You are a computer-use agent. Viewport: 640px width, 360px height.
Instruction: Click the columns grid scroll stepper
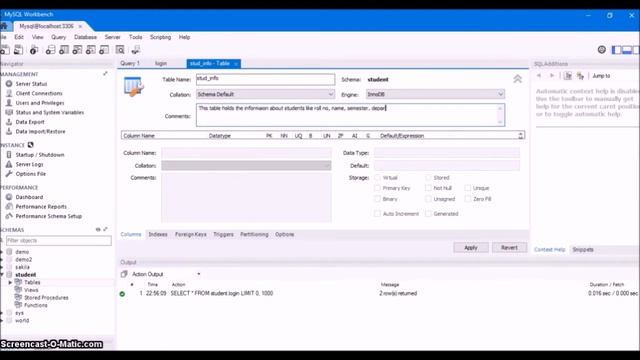click(x=520, y=136)
